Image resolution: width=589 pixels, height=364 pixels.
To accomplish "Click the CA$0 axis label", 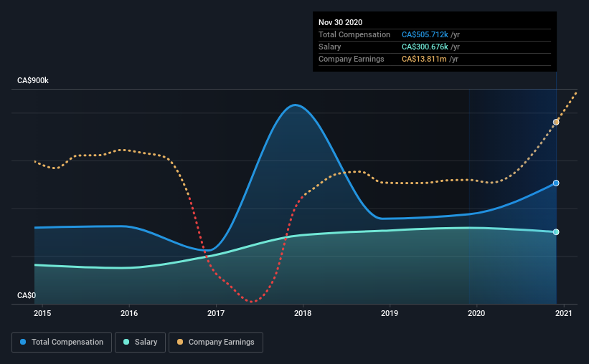I will tap(27, 296).
